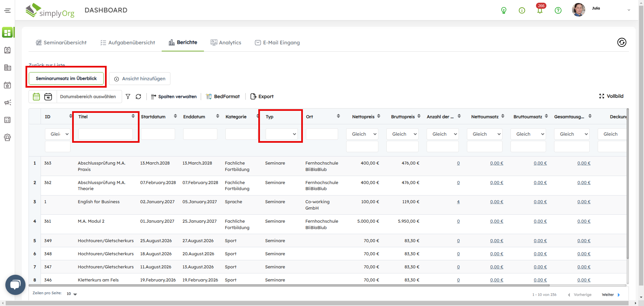Click the Export button
This screenshot has height=306, width=644.
click(x=262, y=97)
